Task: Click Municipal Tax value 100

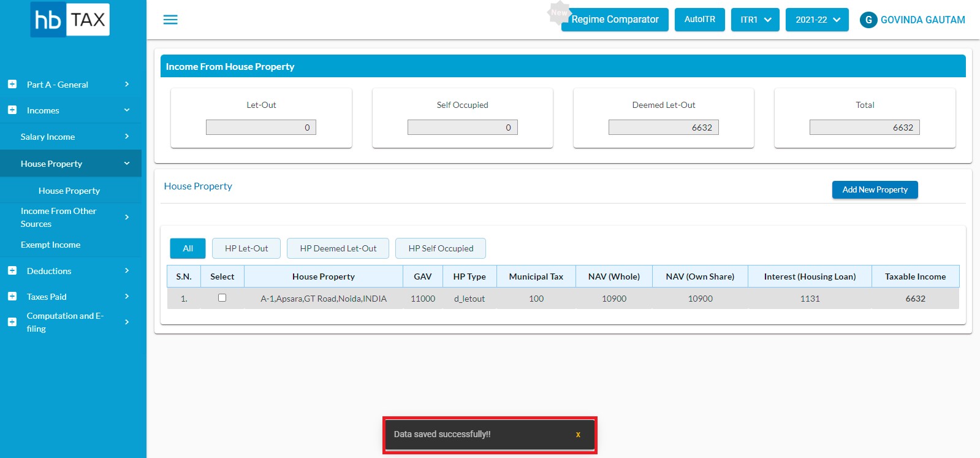Action: click(536, 299)
